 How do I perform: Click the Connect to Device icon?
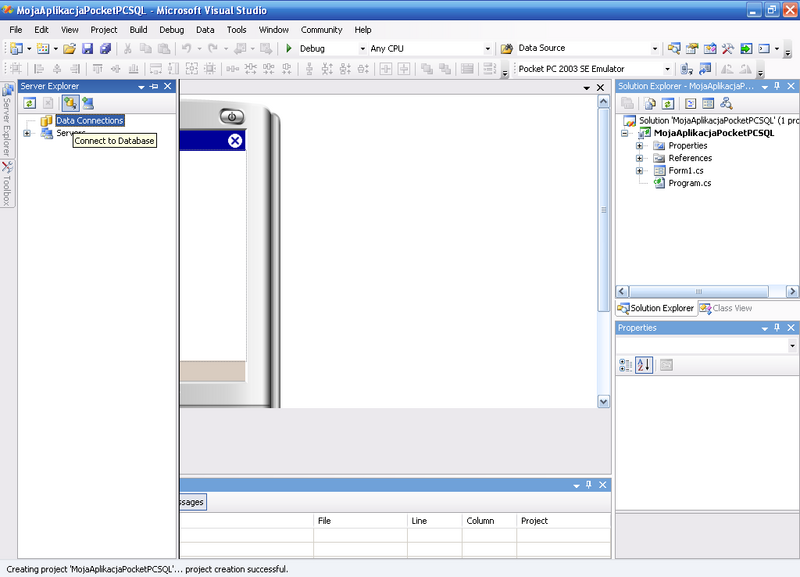point(687,69)
